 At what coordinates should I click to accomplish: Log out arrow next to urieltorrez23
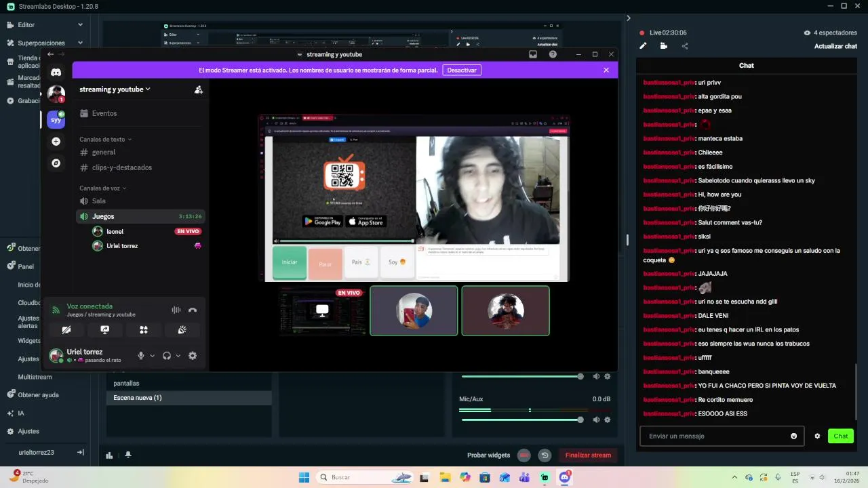(x=80, y=452)
